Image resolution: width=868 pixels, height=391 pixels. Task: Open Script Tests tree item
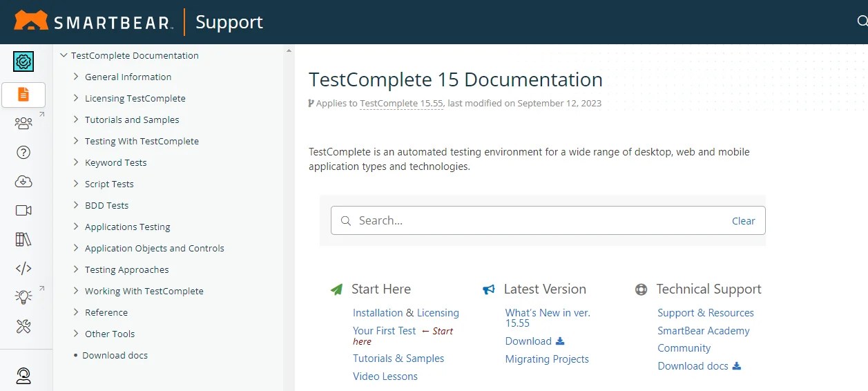click(109, 184)
